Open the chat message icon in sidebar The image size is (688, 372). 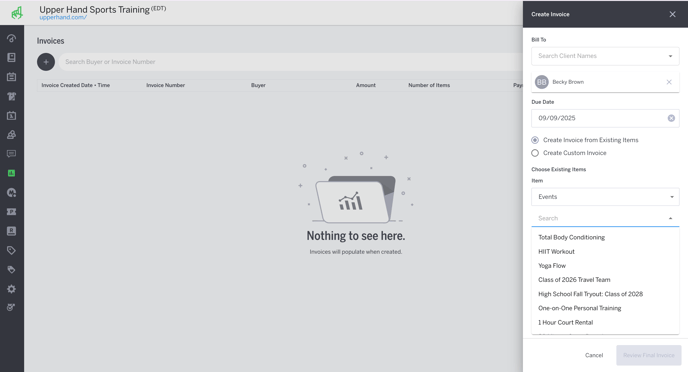[12, 154]
